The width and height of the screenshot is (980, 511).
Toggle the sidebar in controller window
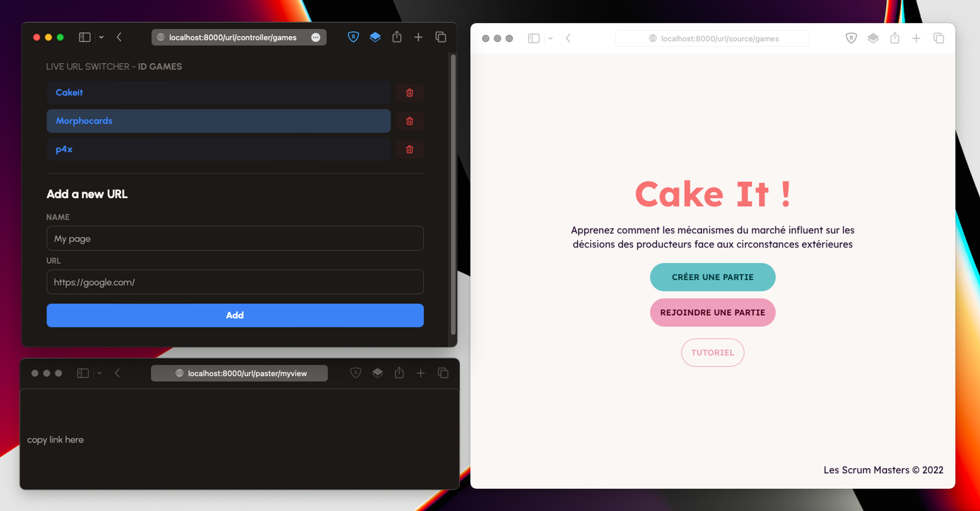pyautogui.click(x=84, y=37)
